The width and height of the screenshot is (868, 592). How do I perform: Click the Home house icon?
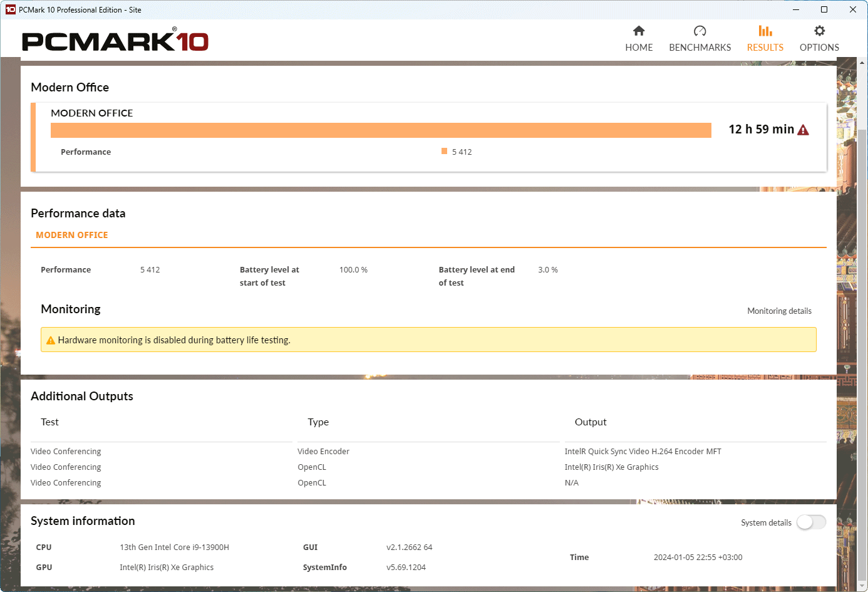click(639, 31)
